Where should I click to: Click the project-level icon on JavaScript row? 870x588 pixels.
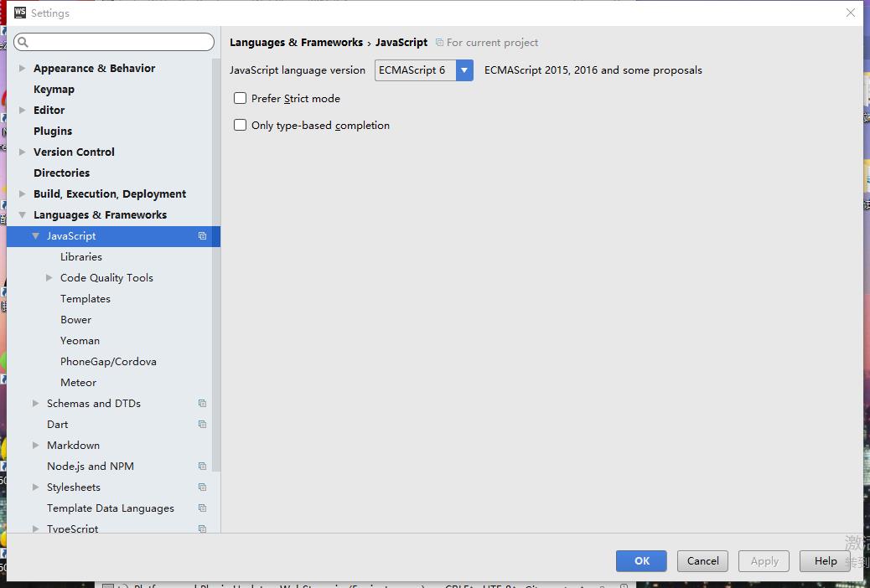(203, 236)
